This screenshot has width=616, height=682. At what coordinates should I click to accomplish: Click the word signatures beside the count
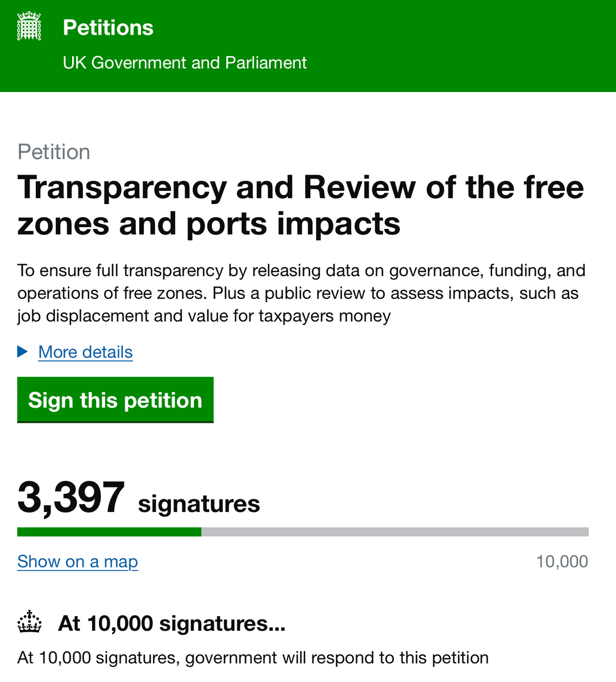coord(199,504)
